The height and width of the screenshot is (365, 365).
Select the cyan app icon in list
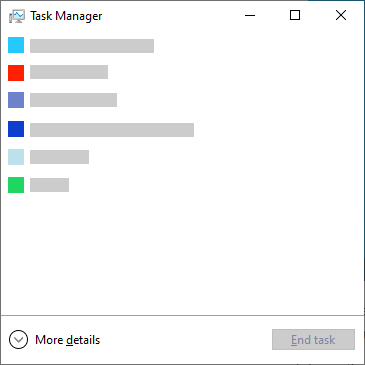[x=16, y=45]
